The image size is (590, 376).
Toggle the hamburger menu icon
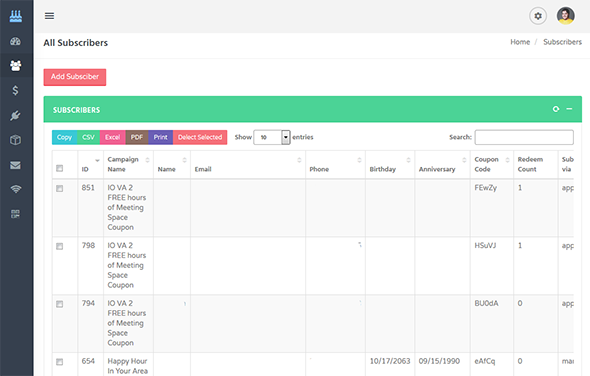coord(49,16)
